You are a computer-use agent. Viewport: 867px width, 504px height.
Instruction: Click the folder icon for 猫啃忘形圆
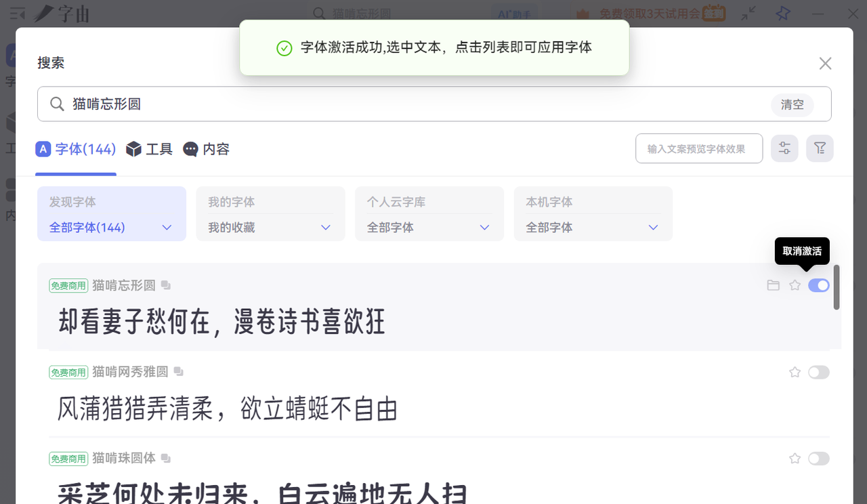tap(773, 285)
